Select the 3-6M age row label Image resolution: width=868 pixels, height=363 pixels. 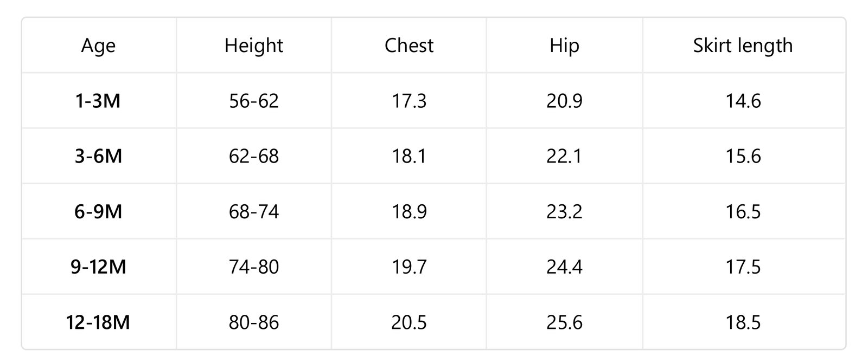click(98, 156)
